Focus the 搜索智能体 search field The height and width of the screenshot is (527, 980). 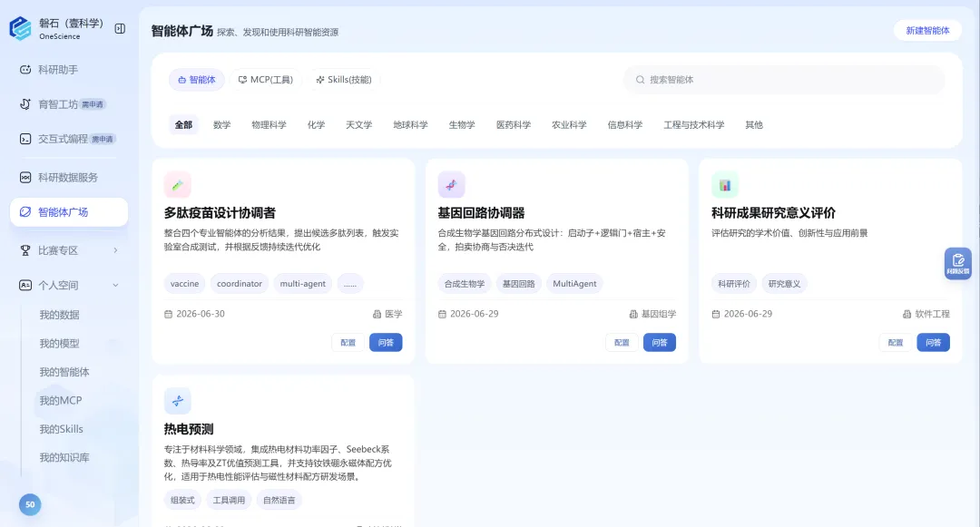coord(784,80)
